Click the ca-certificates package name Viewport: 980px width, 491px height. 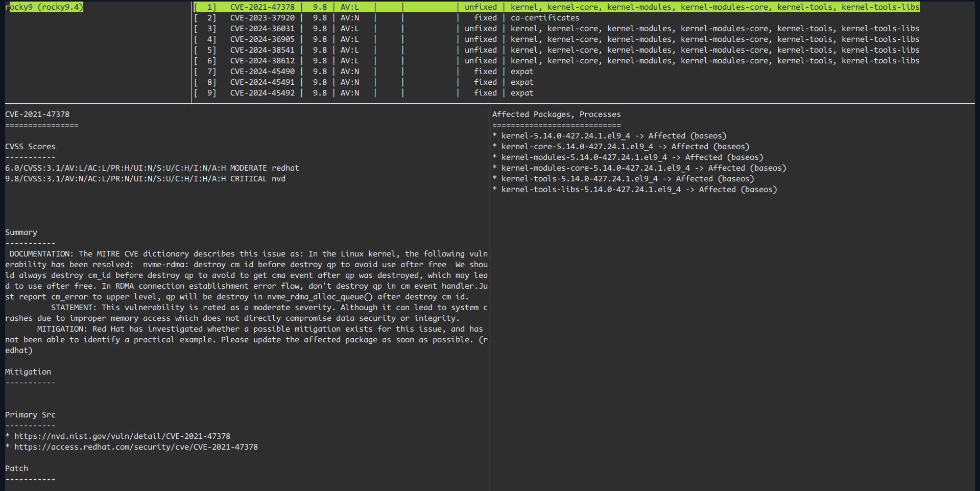click(x=544, y=17)
